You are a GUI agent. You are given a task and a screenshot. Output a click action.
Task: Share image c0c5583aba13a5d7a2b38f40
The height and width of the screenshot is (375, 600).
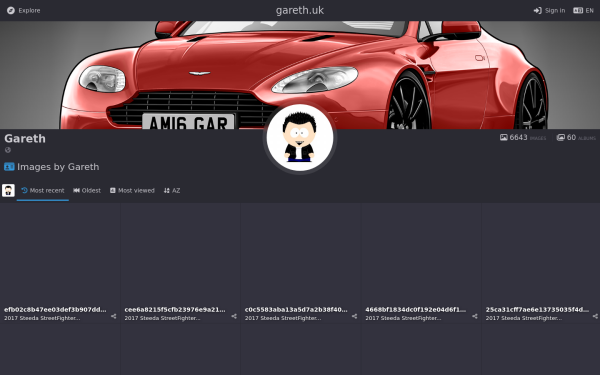point(354,316)
